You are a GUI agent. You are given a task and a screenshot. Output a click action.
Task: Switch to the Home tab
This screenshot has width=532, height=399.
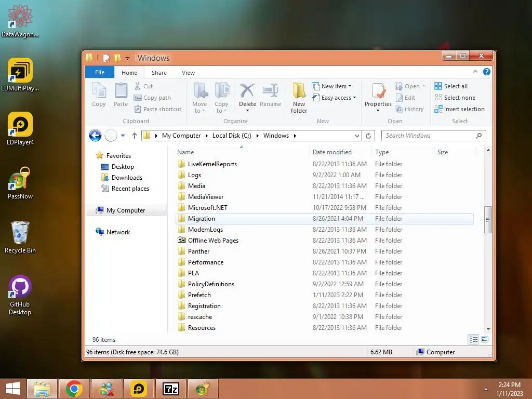tap(129, 73)
